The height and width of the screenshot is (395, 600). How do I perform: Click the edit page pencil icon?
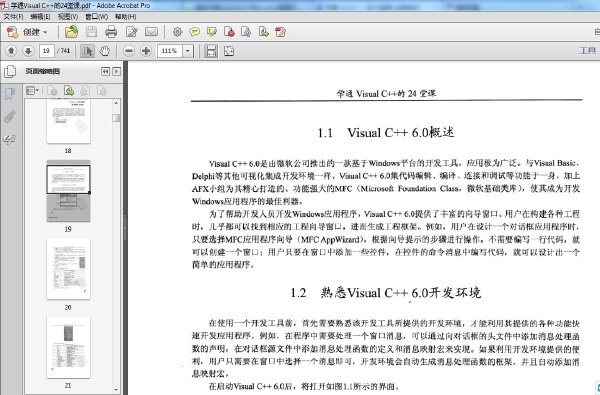click(132, 32)
